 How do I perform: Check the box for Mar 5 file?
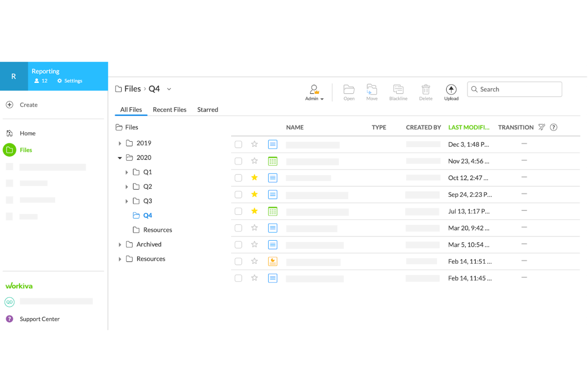[x=238, y=245]
